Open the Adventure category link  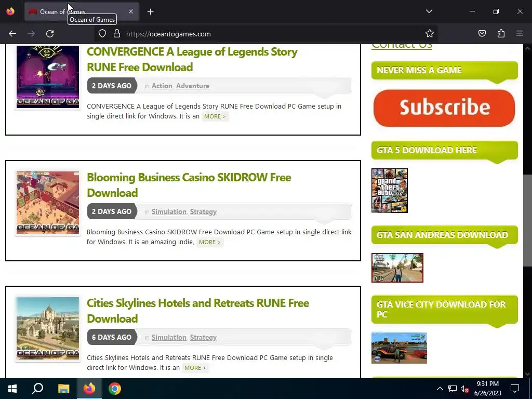pyautogui.click(x=193, y=86)
